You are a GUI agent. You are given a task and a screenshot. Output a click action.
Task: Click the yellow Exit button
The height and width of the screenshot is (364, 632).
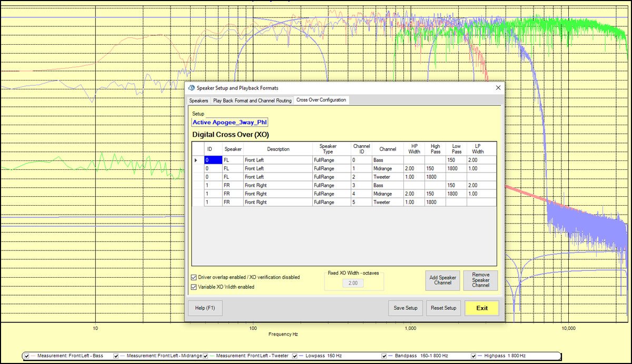(x=481, y=308)
